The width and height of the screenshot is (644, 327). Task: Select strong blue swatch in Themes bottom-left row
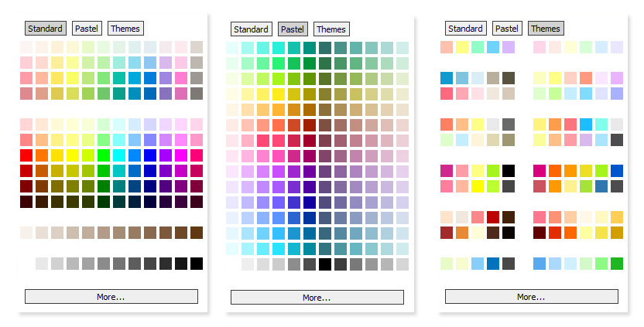pos(493,264)
